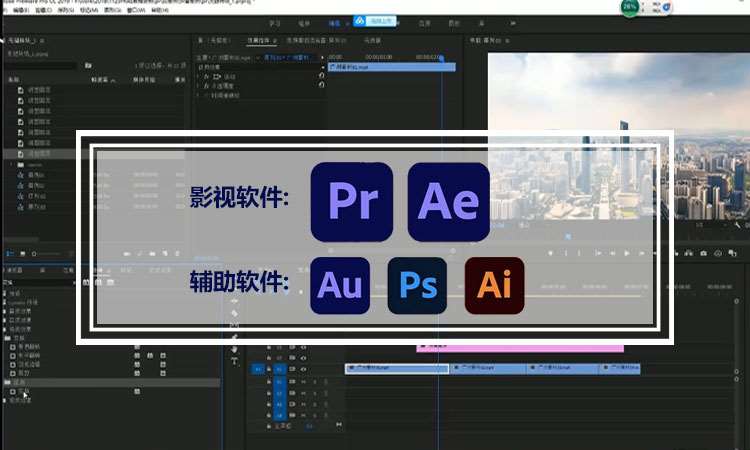The image size is (750, 450).
Task: Expand the 不透明度 (Opacity) effect properties
Action: (198, 85)
